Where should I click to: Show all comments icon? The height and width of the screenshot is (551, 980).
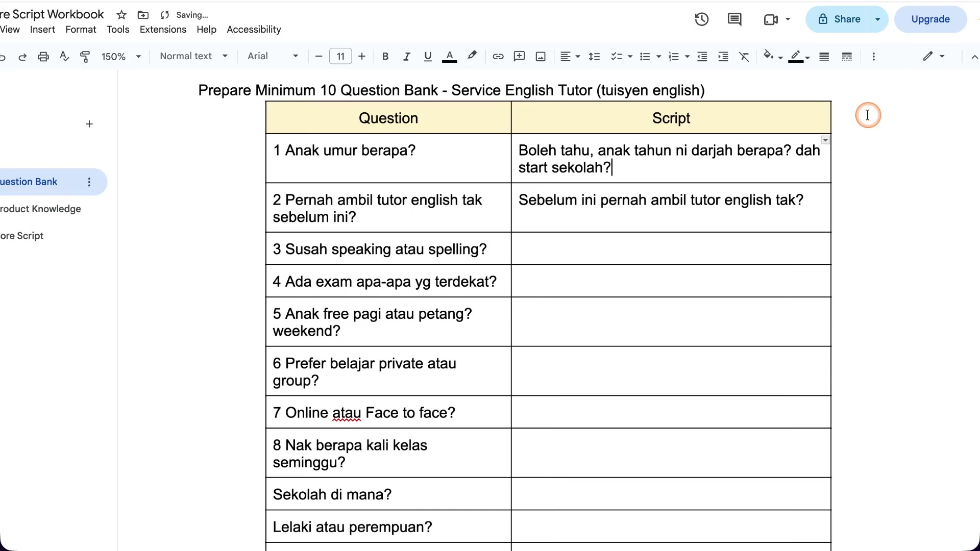(734, 19)
